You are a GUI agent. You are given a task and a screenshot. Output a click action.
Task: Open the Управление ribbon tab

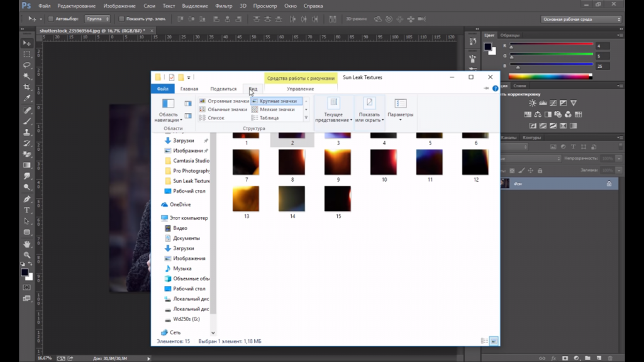pyautogui.click(x=300, y=89)
